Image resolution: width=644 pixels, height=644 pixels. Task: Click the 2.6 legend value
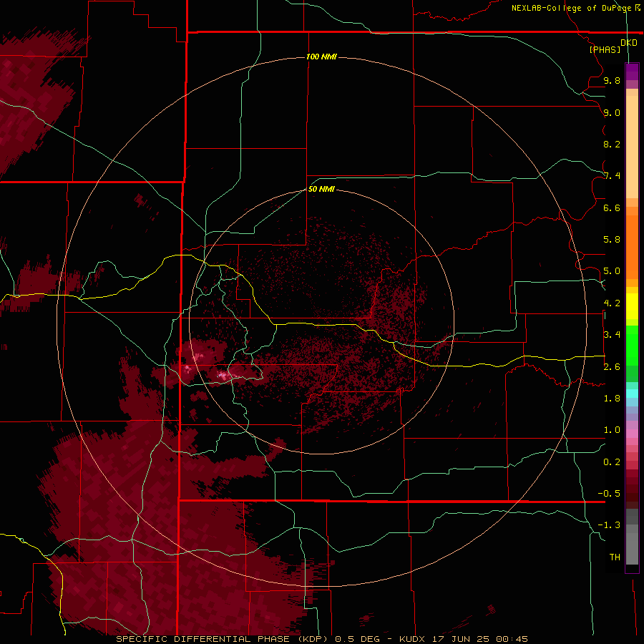pos(612,366)
